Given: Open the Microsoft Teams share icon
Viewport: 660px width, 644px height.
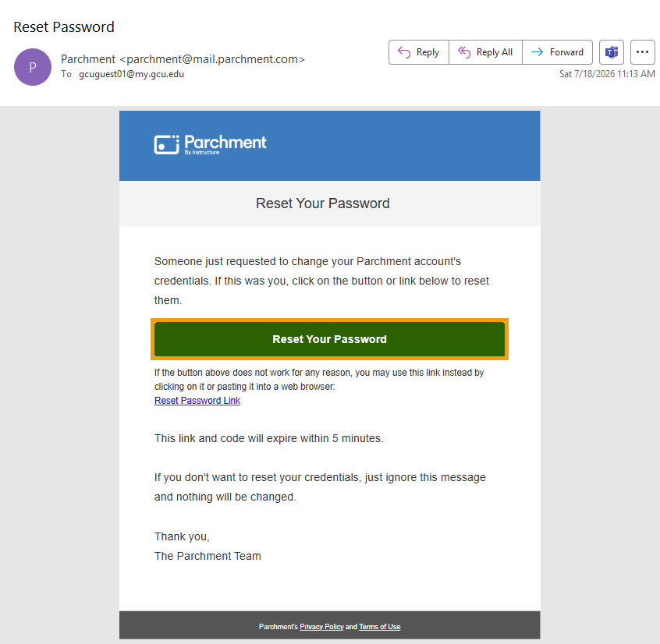Looking at the screenshot, I should [611, 52].
